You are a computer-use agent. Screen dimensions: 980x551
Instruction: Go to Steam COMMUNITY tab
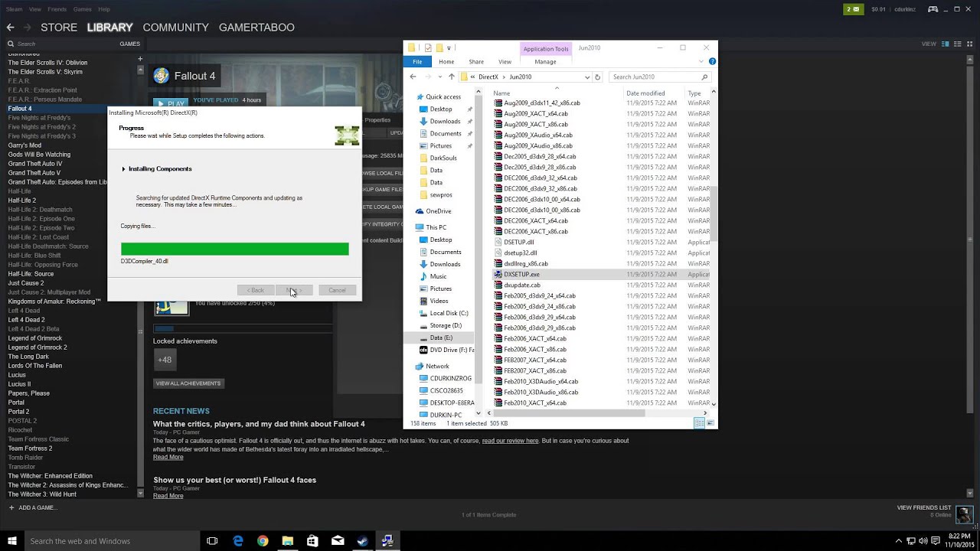pos(175,28)
